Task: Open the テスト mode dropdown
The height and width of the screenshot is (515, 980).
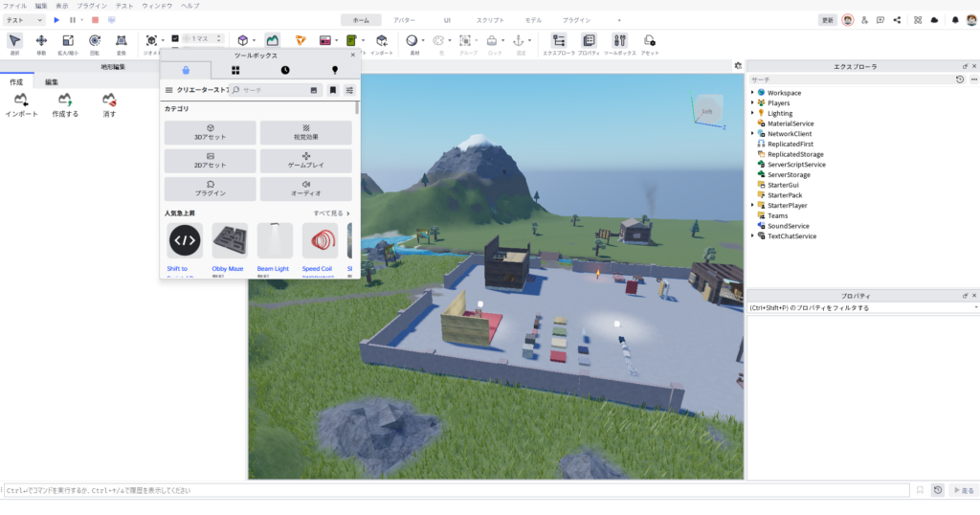Action: (24, 20)
